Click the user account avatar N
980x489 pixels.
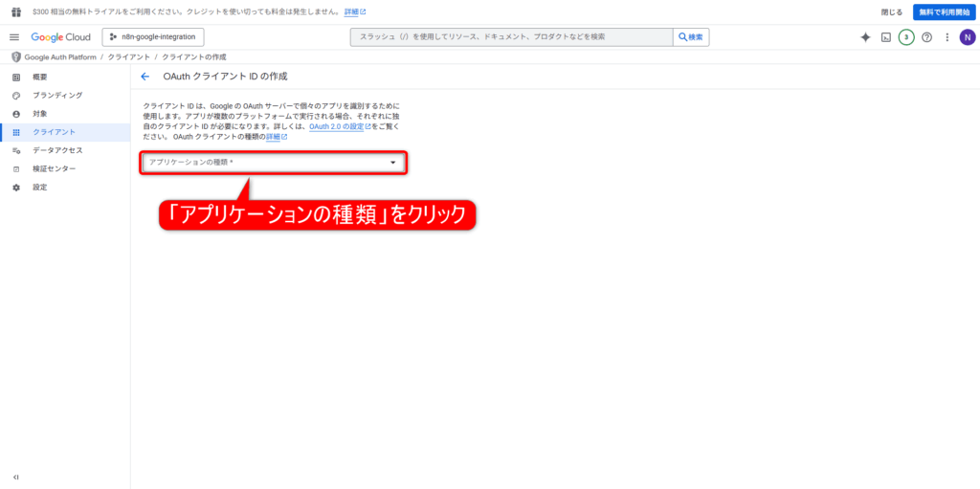[967, 37]
